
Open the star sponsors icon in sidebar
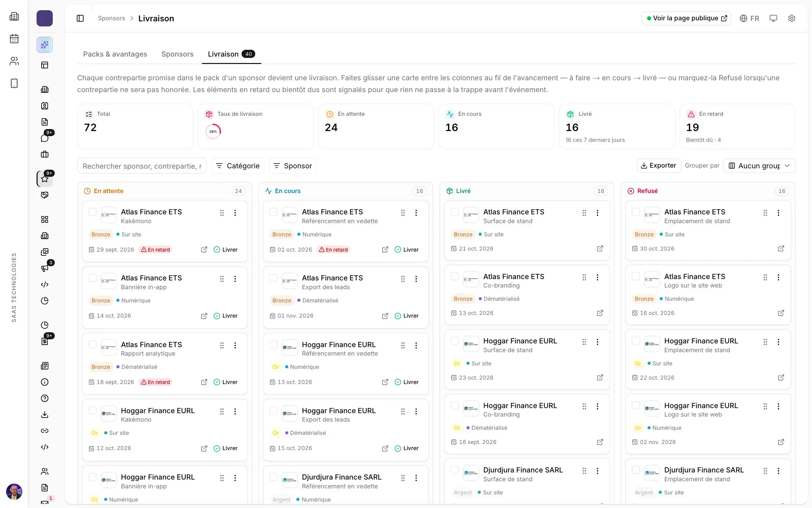[x=45, y=179]
